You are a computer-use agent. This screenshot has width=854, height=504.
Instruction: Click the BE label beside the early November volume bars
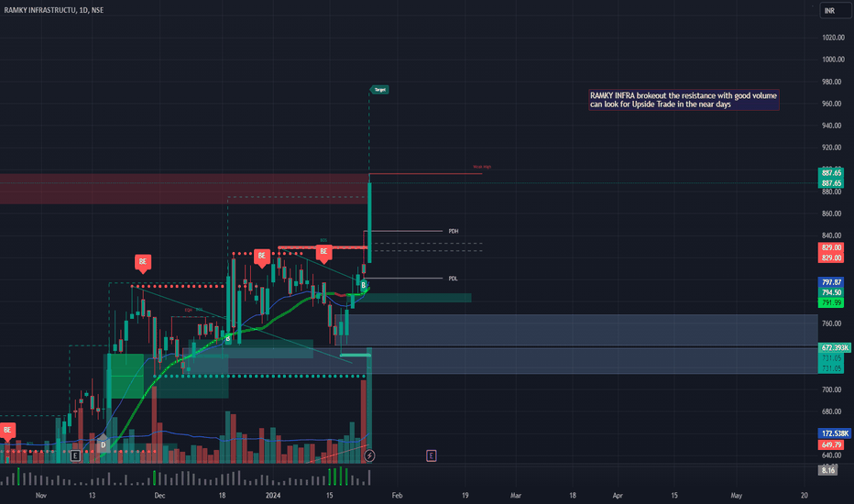click(7, 431)
